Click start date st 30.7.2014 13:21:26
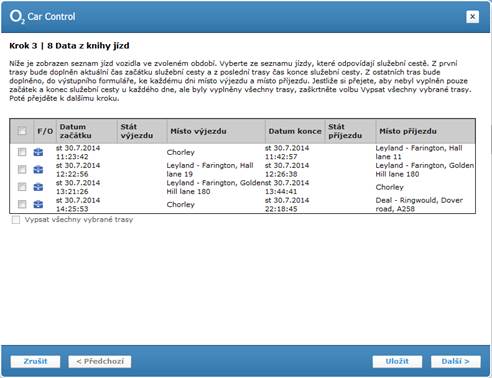Image resolution: width=492 pixels, height=378 pixels. point(78,187)
